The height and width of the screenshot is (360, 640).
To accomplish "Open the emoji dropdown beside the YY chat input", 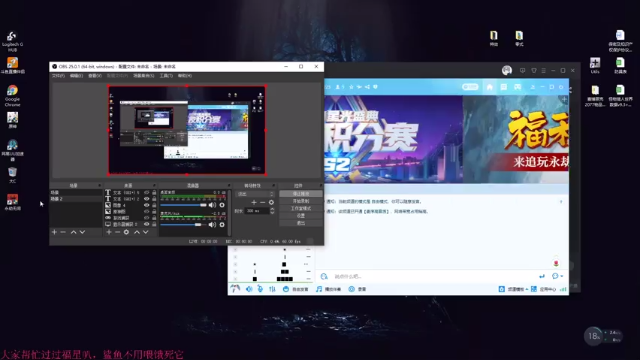I will point(557,276).
